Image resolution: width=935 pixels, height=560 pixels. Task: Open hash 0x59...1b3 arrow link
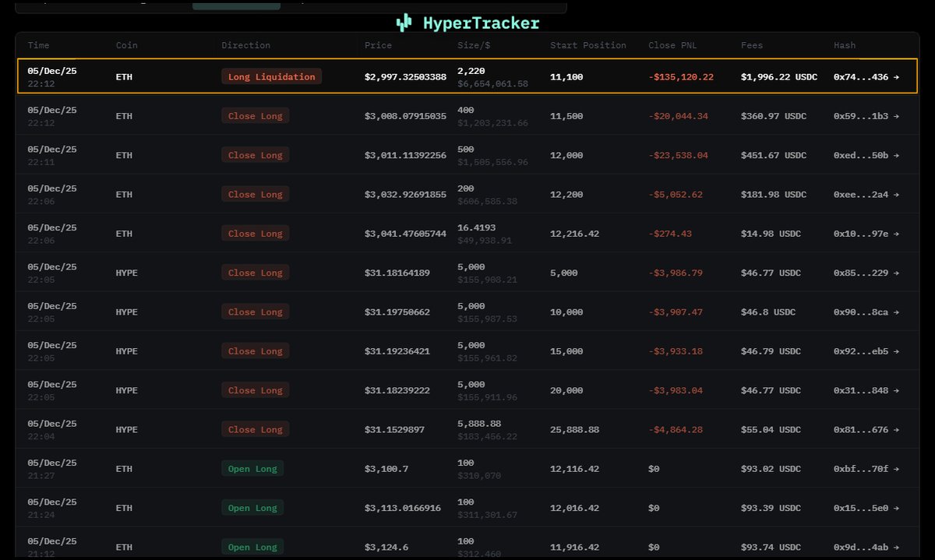point(866,116)
